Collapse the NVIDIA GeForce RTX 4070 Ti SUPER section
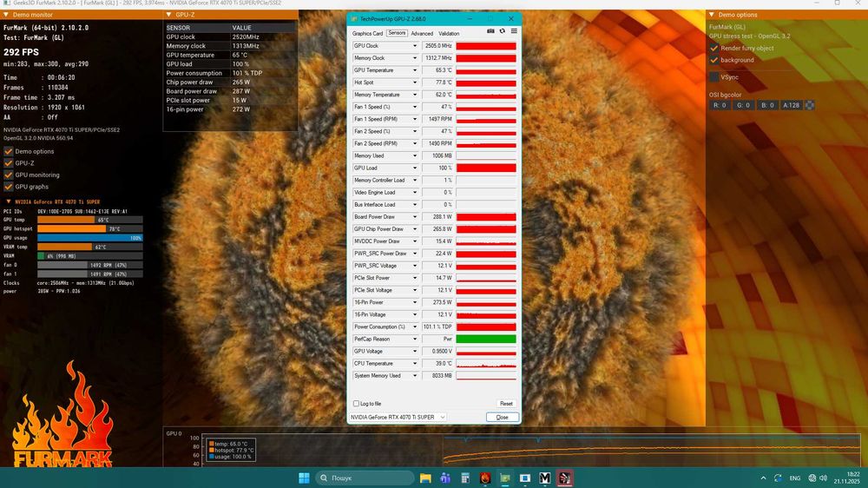This screenshot has height=488, width=868. (x=8, y=202)
